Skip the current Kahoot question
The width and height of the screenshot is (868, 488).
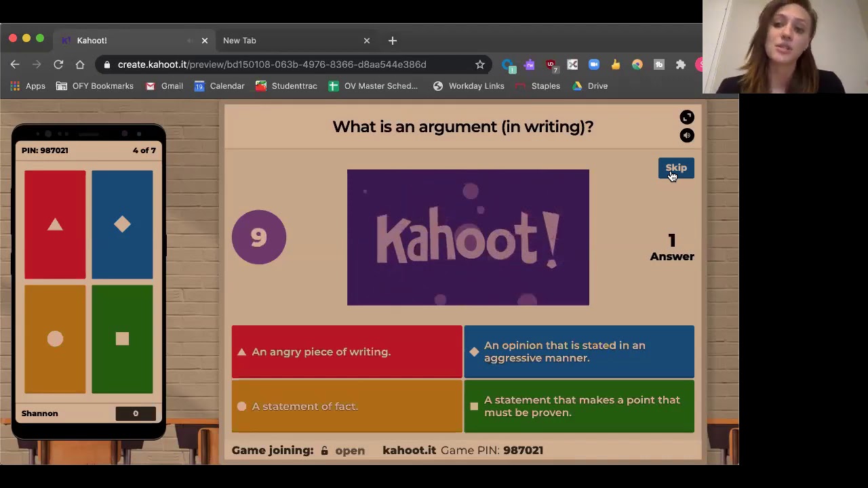click(676, 168)
